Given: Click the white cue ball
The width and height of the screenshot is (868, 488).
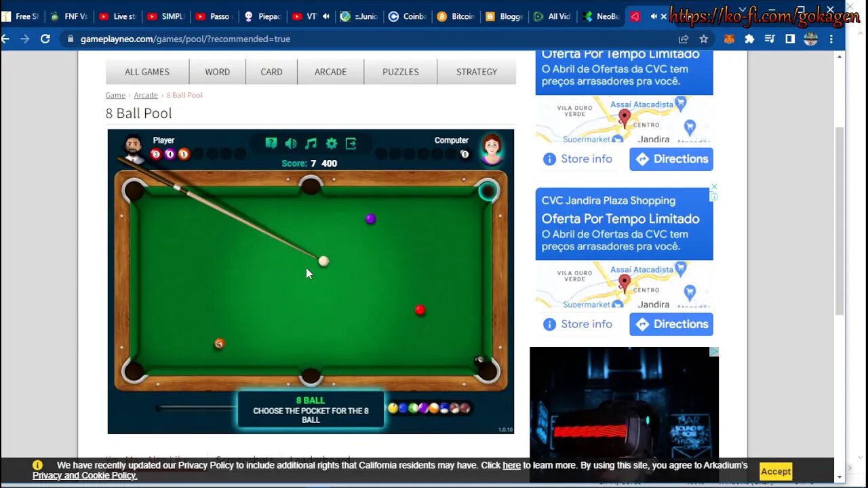Looking at the screenshot, I should [x=323, y=261].
